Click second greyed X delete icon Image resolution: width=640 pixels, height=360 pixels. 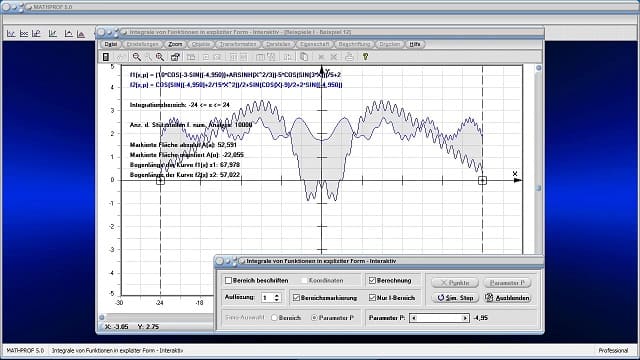tap(334, 58)
